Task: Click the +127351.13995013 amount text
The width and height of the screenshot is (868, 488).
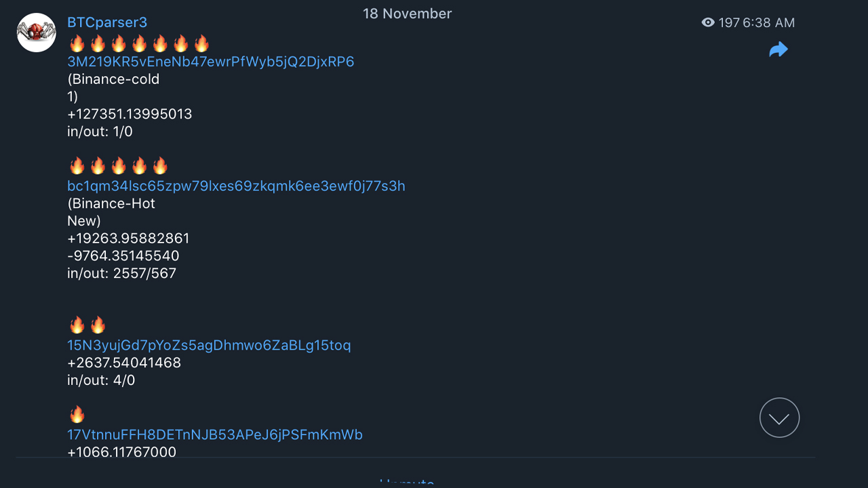Action: 130,114
